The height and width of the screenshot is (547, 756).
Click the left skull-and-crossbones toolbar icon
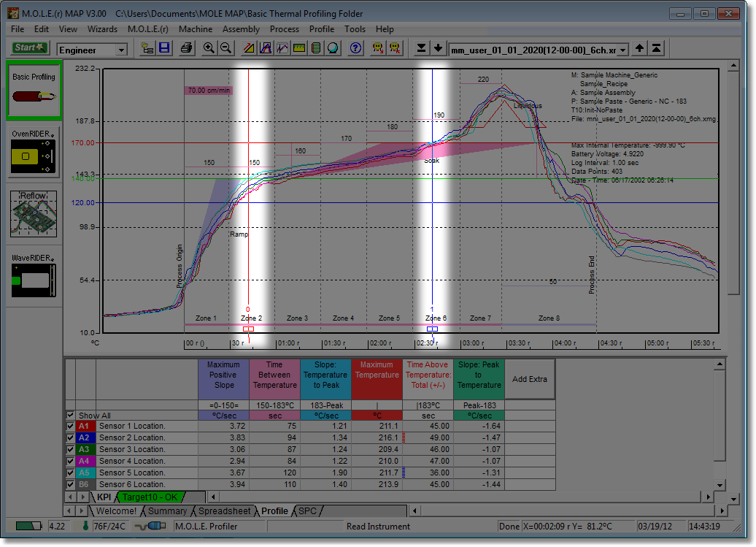[x=378, y=48]
